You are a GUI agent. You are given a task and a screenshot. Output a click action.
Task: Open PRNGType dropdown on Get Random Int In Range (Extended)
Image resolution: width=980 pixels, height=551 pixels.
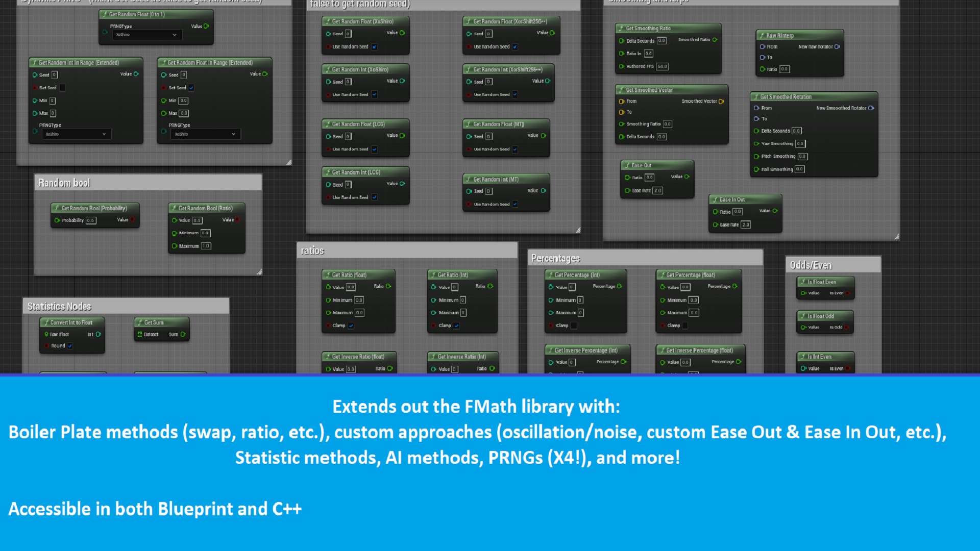77,134
